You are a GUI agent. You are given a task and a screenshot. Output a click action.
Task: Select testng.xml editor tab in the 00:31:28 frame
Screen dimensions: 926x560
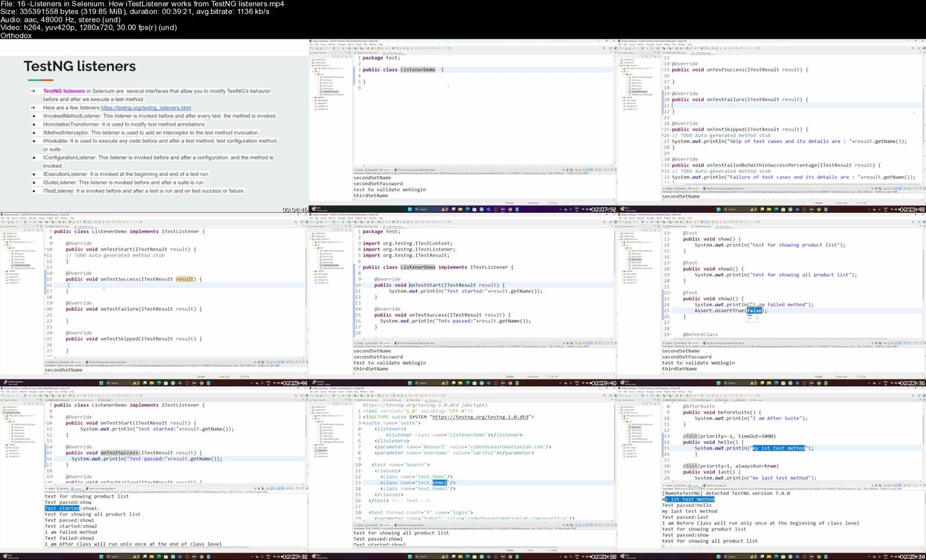tap(433, 400)
